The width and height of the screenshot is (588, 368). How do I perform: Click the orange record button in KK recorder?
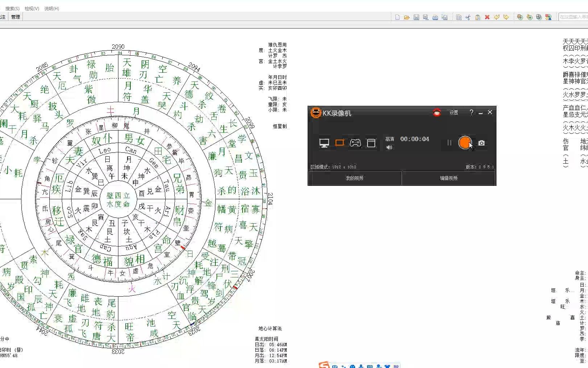[x=465, y=143]
